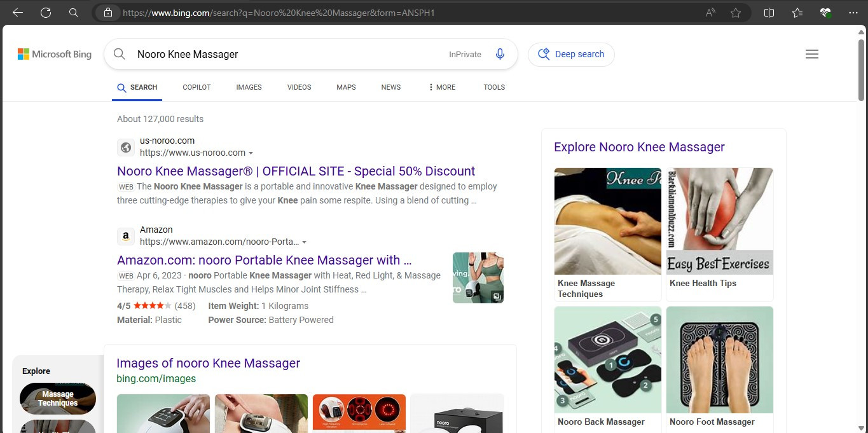Open Images of nooro Knee Massager link
Image resolution: width=868 pixels, height=433 pixels.
pos(208,363)
